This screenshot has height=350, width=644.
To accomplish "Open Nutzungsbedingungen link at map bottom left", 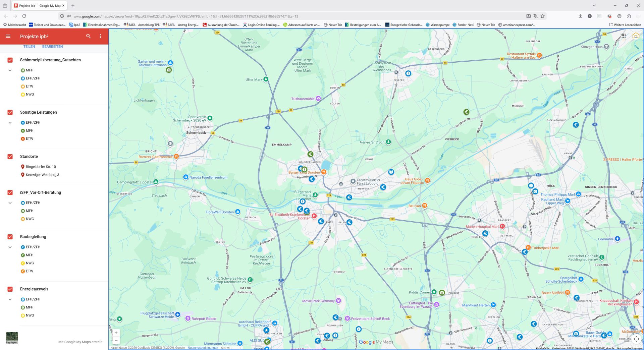I will coord(203,348).
